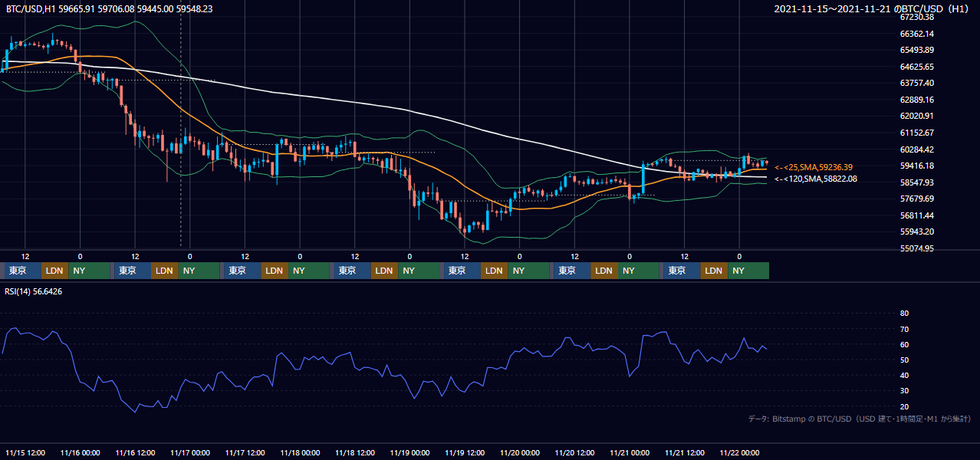
Task: Click date label 11/15 12:00
Action: [26, 452]
